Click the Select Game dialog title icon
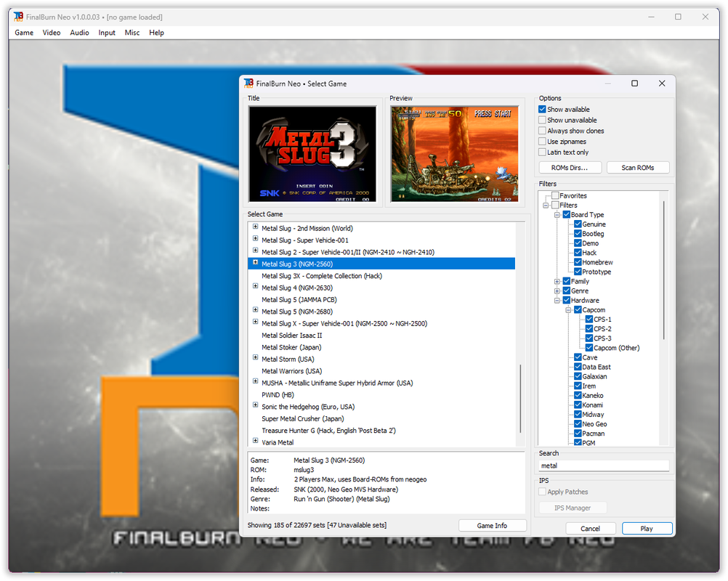Image resolution: width=728 pixels, height=581 pixels. [248, 84]
